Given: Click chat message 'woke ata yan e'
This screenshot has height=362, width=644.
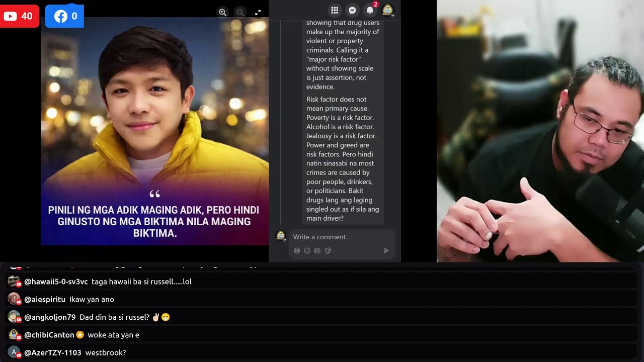Looking at the screenshot, I should coord(113,335).
